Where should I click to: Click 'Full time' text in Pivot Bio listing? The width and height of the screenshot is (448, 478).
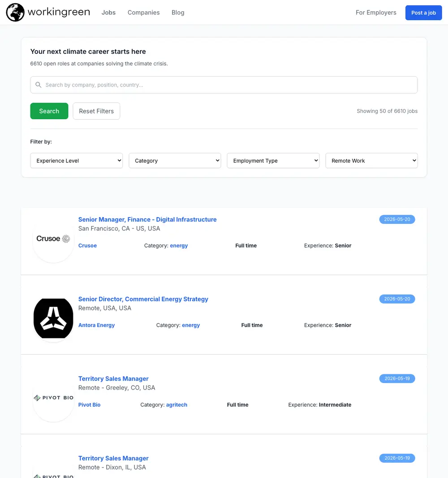click(237, 404)
